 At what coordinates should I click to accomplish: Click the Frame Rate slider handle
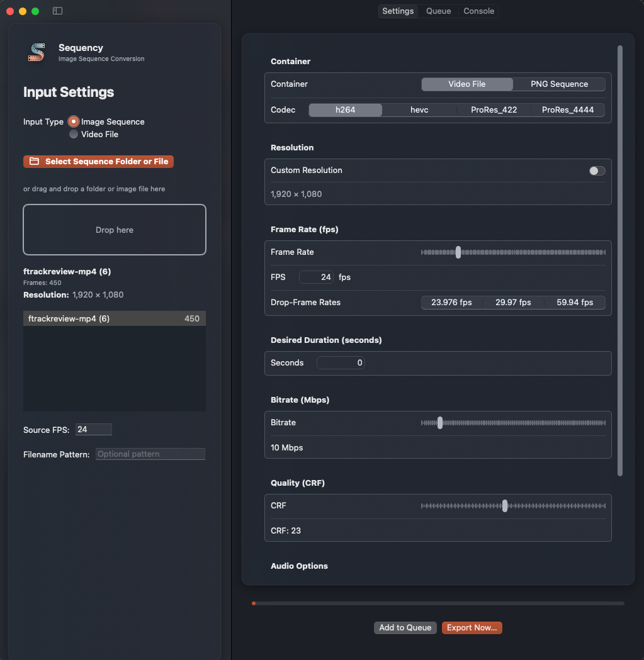pos(458,252)
